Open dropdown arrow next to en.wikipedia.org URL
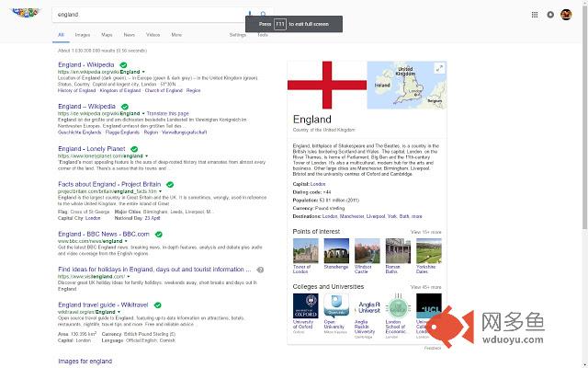The height and width of the screenshot is (368, 588). [x=144, y=72]
